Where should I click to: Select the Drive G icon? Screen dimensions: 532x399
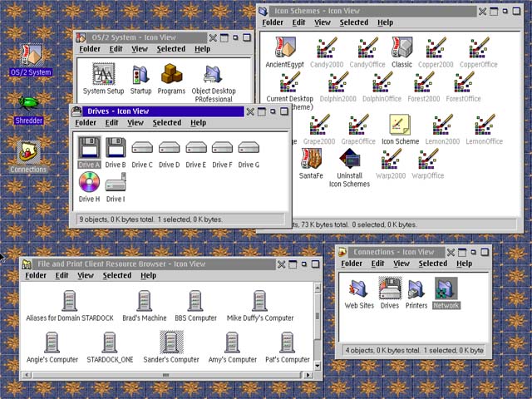click(x=249, y=148)
